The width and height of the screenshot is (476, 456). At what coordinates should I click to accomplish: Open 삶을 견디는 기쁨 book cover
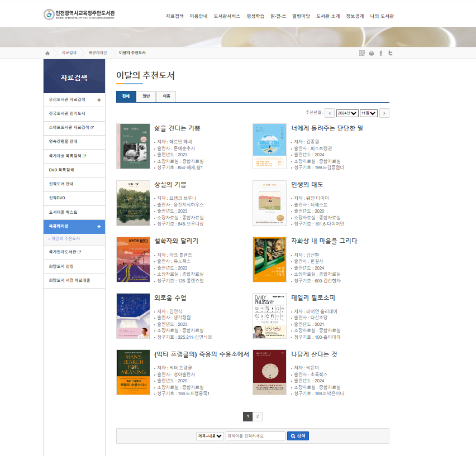coord(133,146)
